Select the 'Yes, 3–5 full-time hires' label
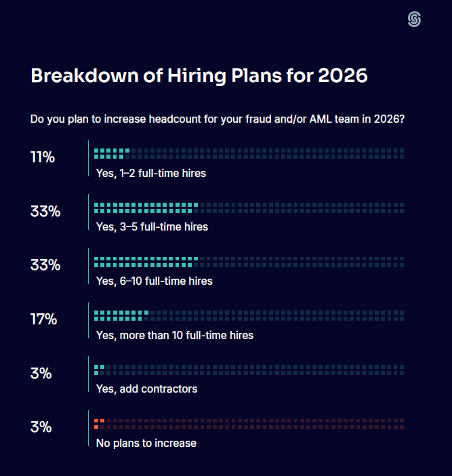This screenshot has width=452, height=476. click(152, 226)
